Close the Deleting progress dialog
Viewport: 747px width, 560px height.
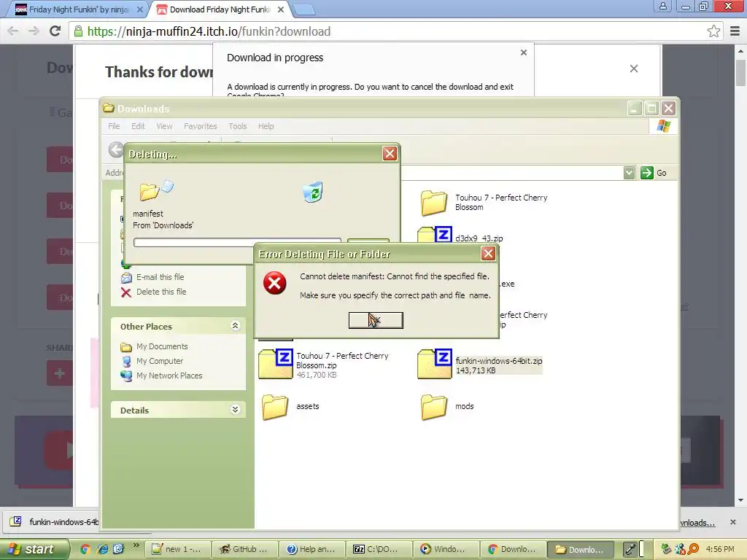click(x=390, y=153)
